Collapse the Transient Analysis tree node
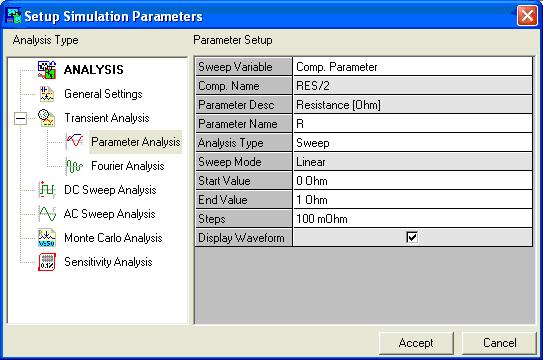The height and width of the screenshot is (360, 543). tap(20, 119)
